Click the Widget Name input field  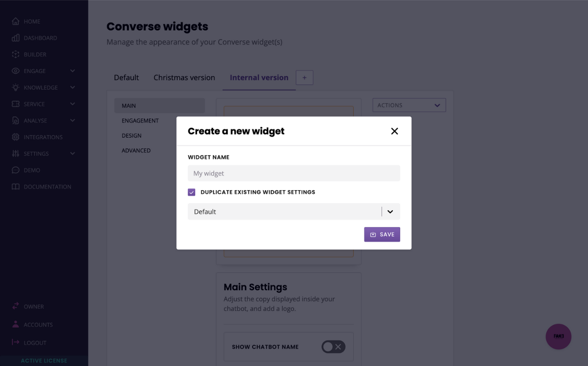point(294,173)
